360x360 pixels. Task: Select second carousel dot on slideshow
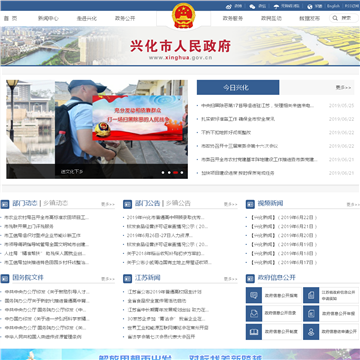(169, 173)
